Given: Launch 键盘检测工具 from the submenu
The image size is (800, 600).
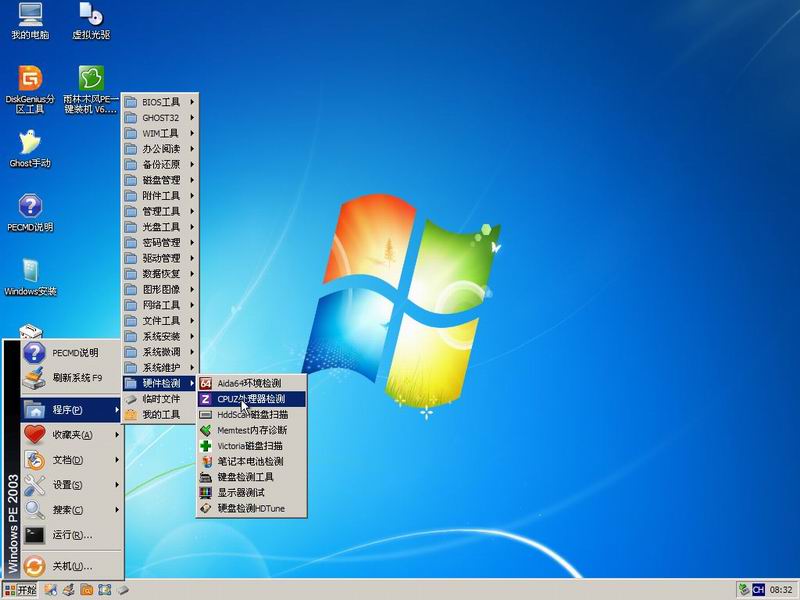Looking at the screenshot, I should pyautogui.click(x=252, y=477).
